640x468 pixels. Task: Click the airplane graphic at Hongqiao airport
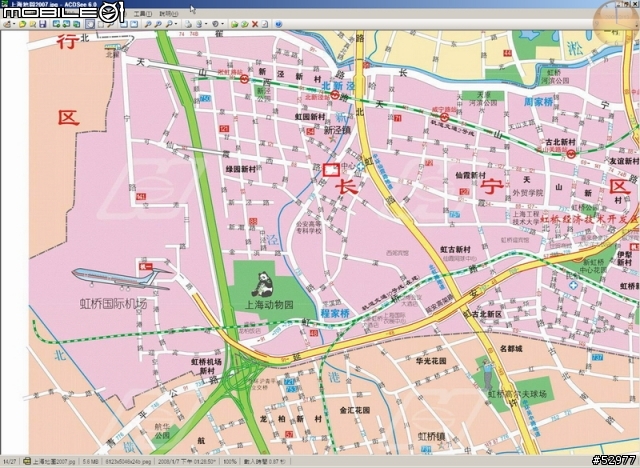pos(122,279)
